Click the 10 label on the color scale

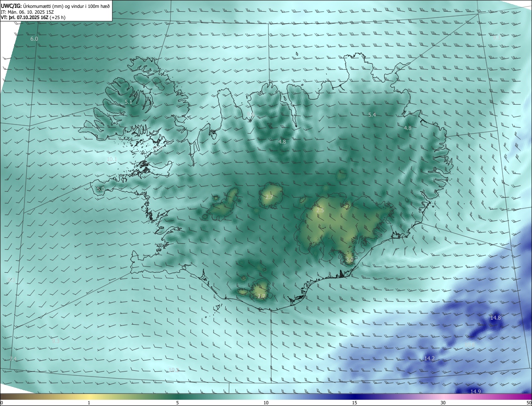click(x=266, y=403)
